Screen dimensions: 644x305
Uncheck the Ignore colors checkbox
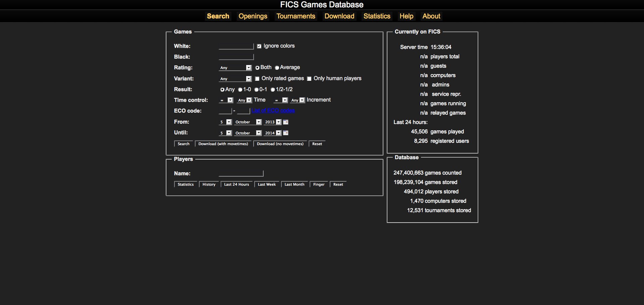coord(259,46)
